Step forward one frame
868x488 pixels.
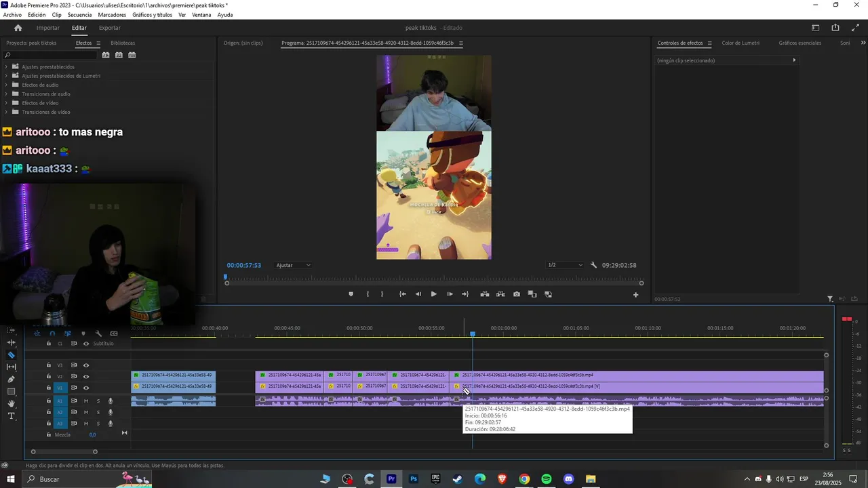[450, 294]
